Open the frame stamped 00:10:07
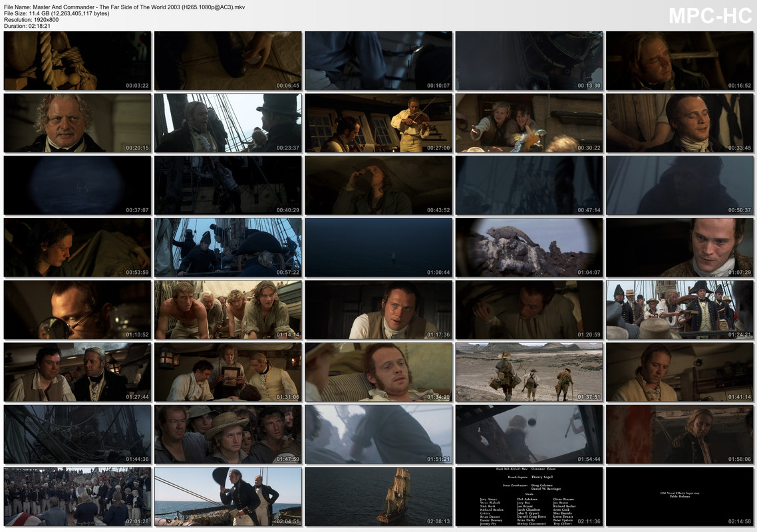The image size is (757, 532). 378,61
